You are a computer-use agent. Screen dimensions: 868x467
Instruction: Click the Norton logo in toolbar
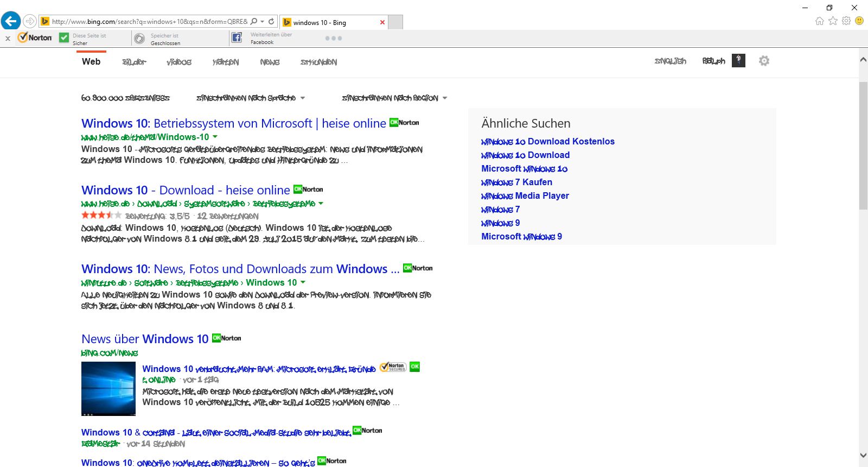tap(35, 37)
